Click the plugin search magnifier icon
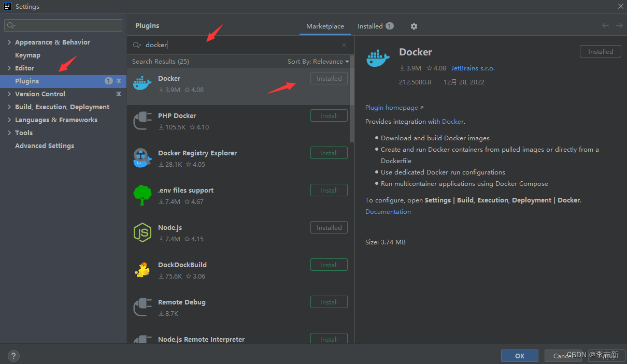This screenshot has height=364, width=627. (x=137, y=45)
